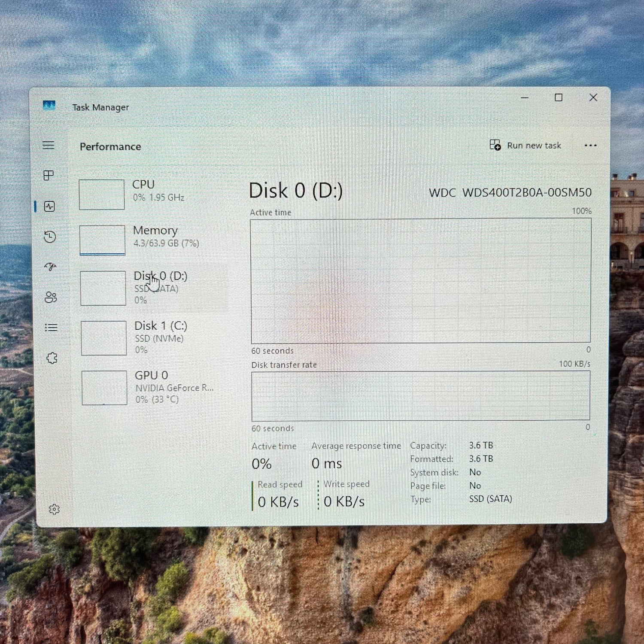Go to the Processes page icon
This screenshot has height=644, width=644.
tap(49, 175)
